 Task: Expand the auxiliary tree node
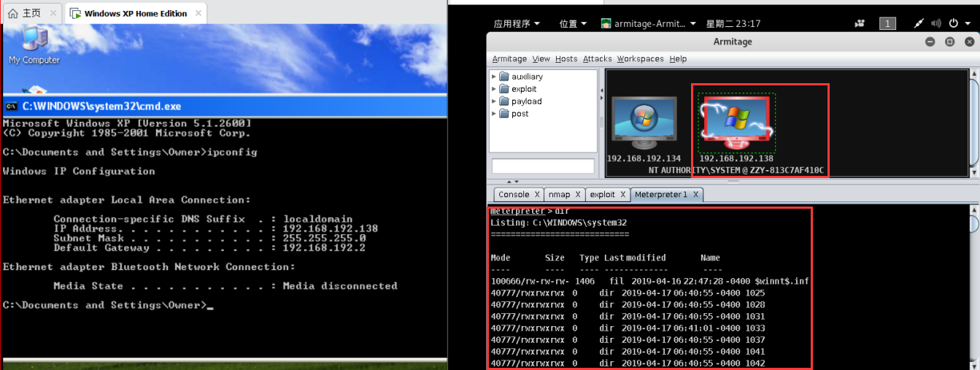[x=494, y=77]
